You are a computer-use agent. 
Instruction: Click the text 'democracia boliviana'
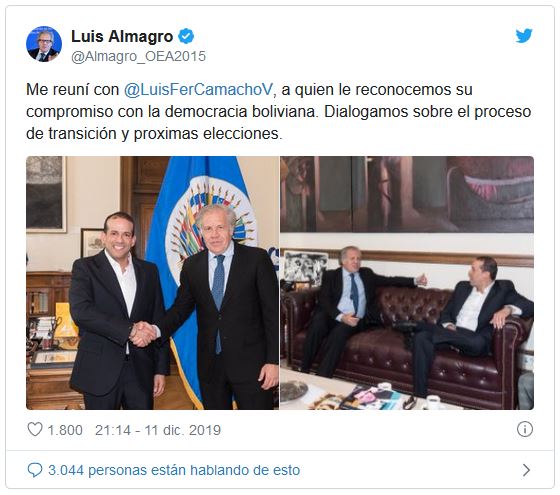pyautogui.click(x=240, y=112)
